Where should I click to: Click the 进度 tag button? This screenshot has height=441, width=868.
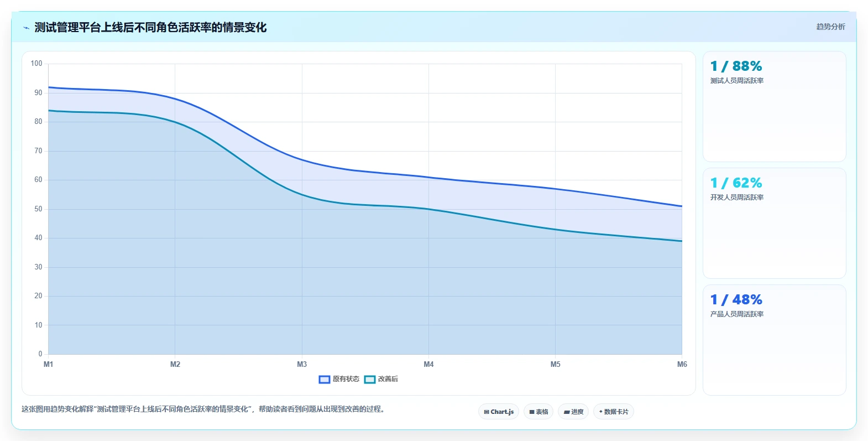573,412
